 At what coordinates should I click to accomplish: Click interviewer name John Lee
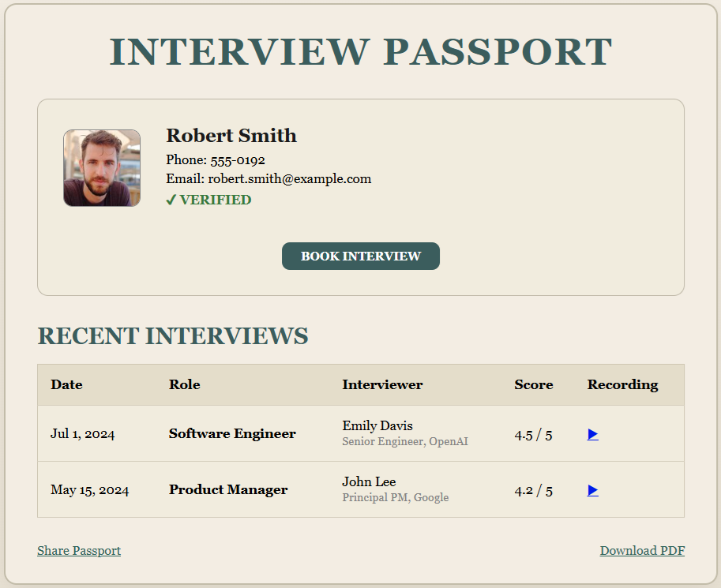pyautogui.click(x=369, y=482)
